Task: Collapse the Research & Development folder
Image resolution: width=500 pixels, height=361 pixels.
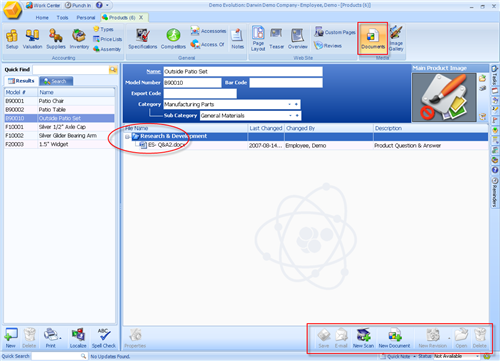Action: [127, 137]
